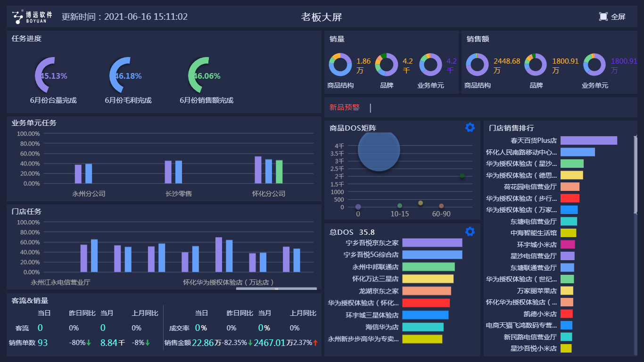Open the 总DOS settings gear
The width and height of the screenshot is (644, 362).
[x=470, y=231]
